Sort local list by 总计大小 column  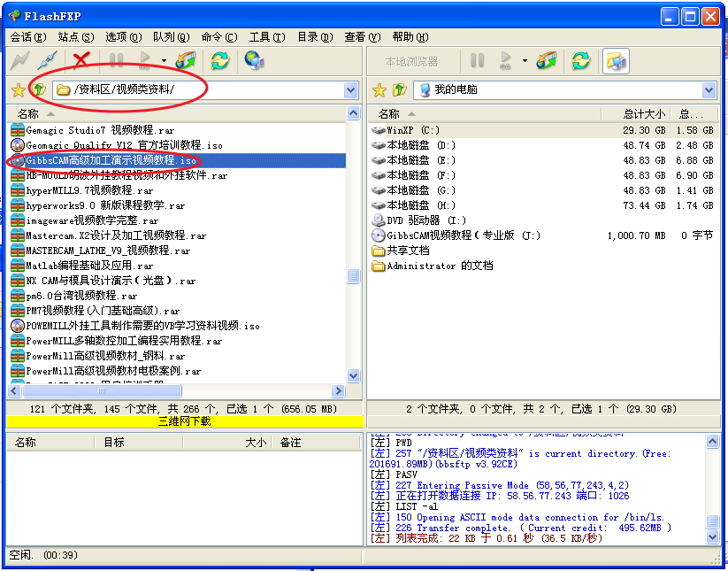635,114
